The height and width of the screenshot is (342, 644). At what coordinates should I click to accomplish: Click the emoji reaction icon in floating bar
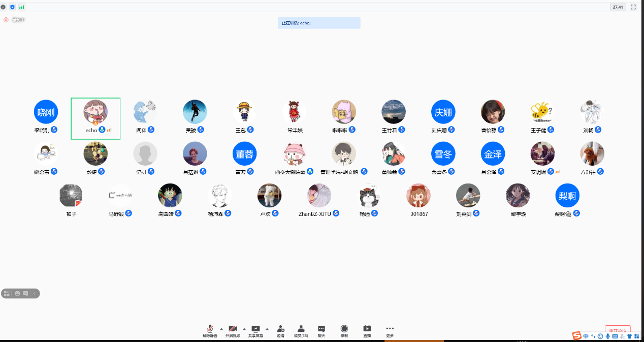coord(17,293)
